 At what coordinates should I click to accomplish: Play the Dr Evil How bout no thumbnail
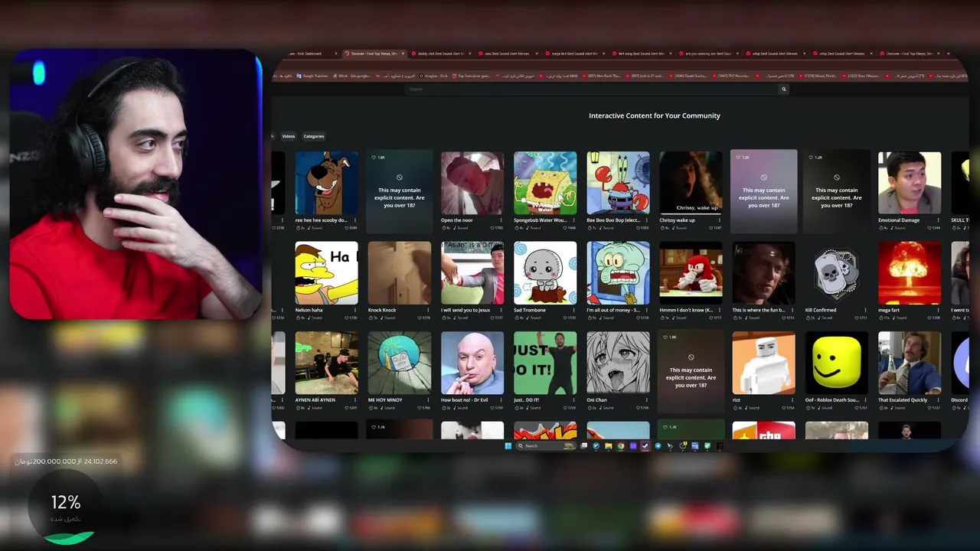pos(472,363)
